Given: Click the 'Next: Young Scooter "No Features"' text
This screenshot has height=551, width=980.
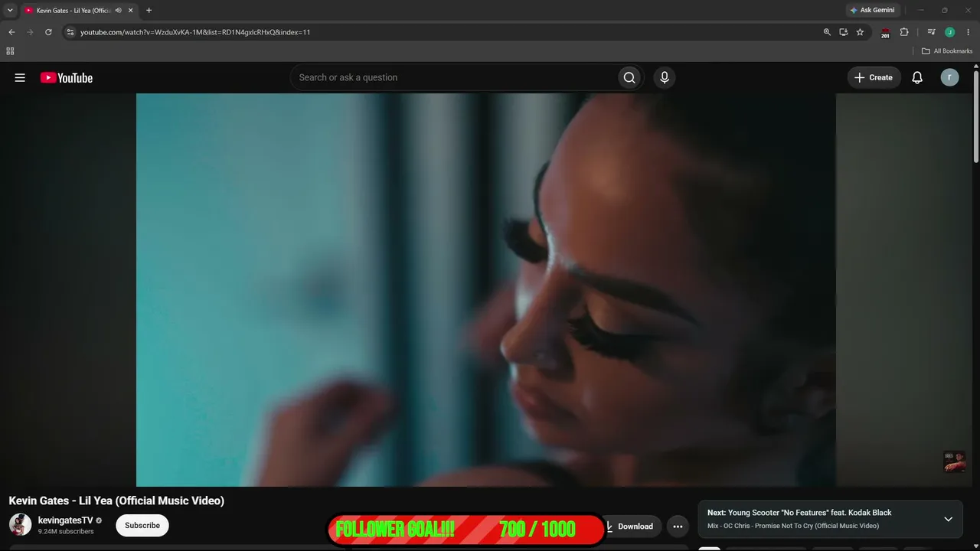Looking at the screenshot, I should 799,513.
